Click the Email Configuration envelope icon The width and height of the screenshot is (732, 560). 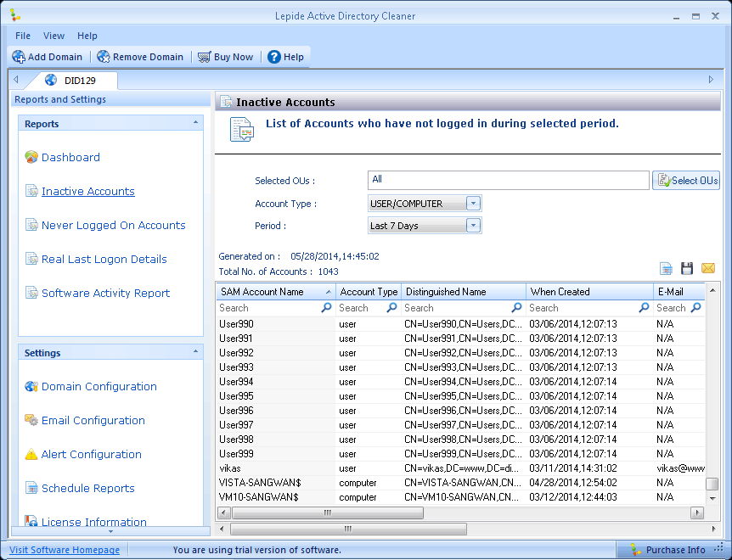pos(31,420)
